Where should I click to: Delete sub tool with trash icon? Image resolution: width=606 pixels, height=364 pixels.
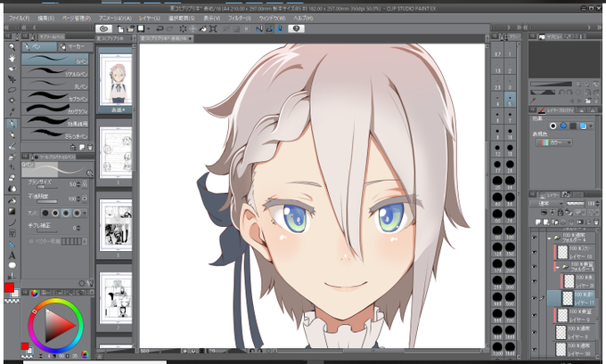click(x=90, y=147)
